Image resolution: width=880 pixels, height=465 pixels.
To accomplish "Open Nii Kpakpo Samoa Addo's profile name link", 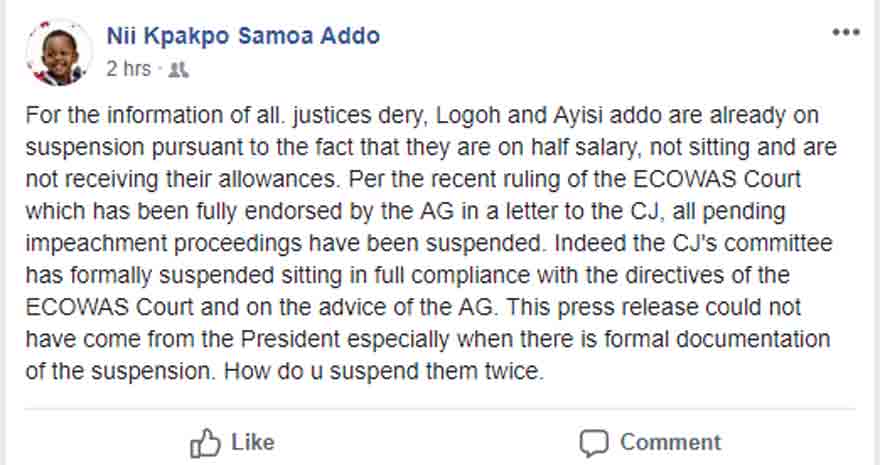I will click(243, 36).
